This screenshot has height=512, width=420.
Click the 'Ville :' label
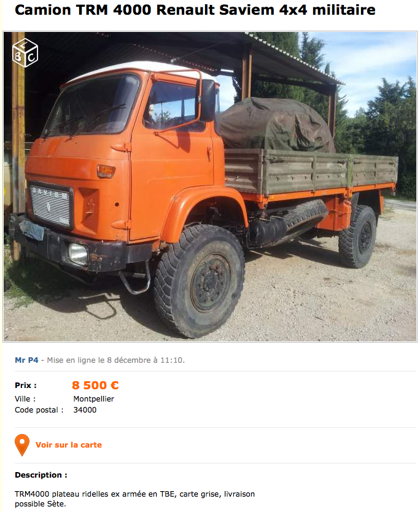(x=25, y=399)
